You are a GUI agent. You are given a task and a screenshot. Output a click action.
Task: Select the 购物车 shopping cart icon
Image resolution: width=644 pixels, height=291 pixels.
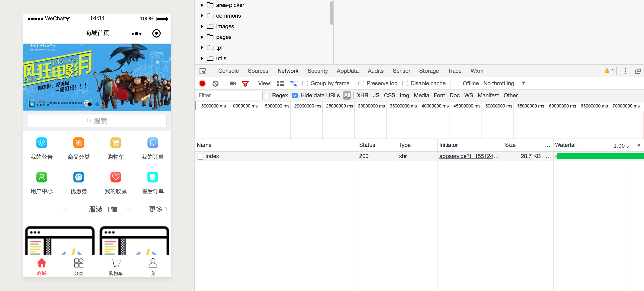[116, 143]
